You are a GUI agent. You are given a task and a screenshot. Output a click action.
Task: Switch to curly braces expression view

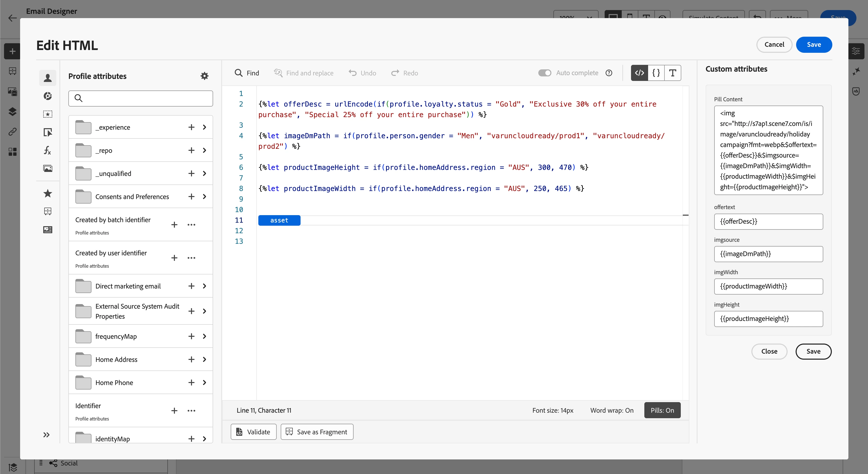[x=656, y=73]
